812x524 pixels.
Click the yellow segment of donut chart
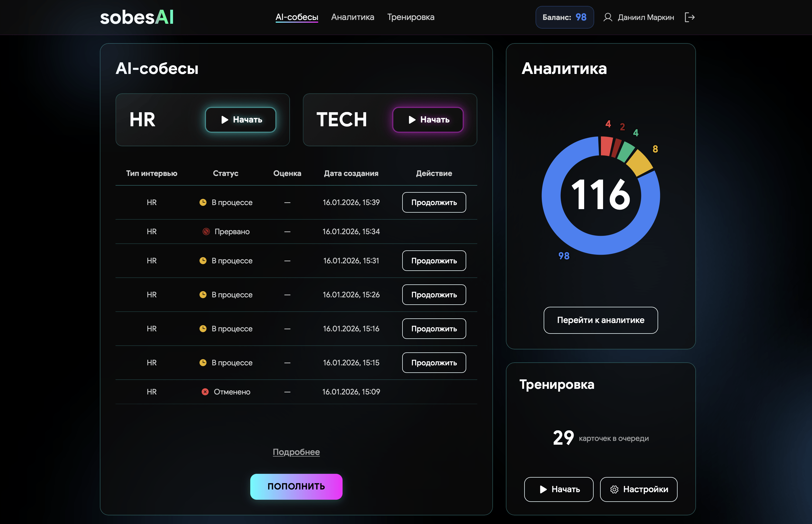pos(640,162)
